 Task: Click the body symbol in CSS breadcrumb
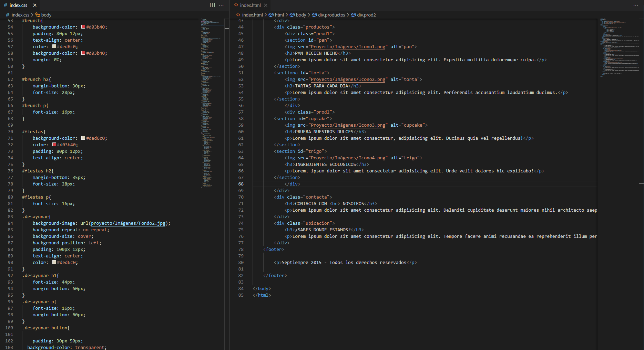tap(46, 15)
